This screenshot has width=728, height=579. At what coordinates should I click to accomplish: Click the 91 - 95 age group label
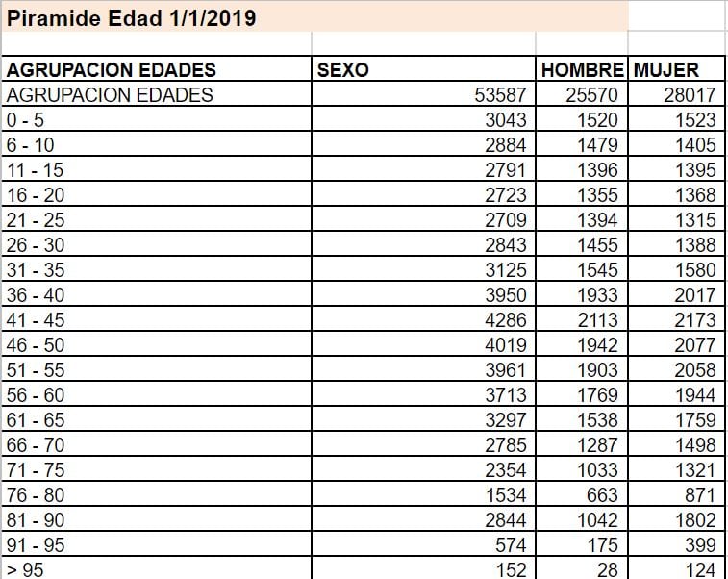[x=36, y=545]
